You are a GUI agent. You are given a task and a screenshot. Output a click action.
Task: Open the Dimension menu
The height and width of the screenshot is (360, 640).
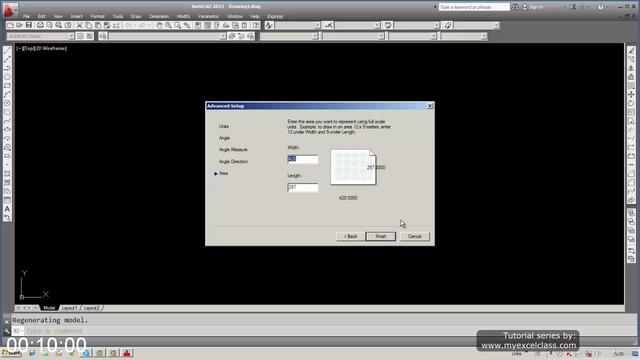tap(159, 16)
